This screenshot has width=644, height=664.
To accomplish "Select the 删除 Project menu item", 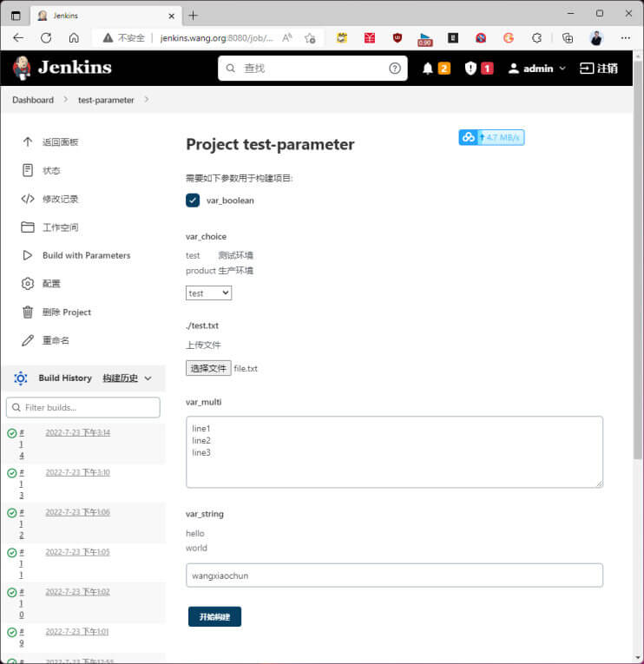I will coord(67,312).
